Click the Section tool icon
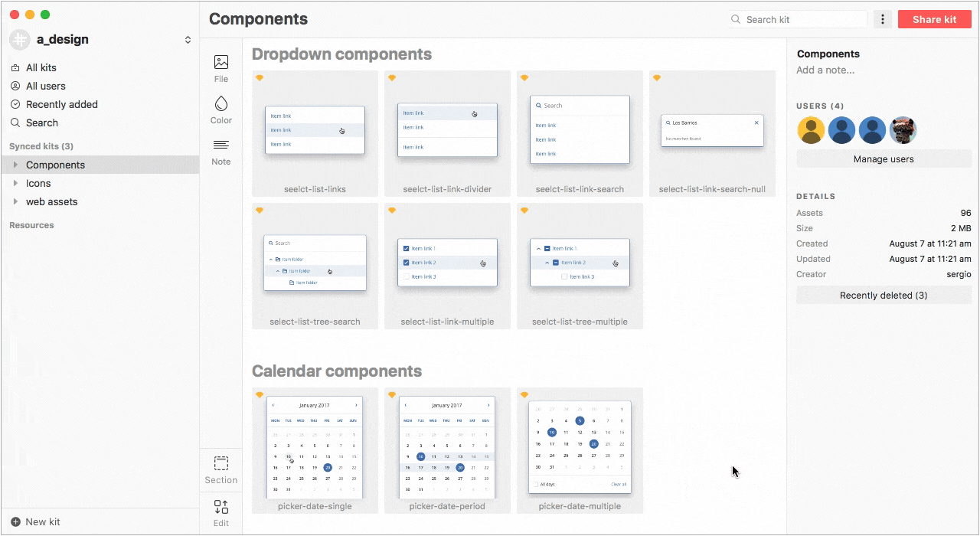The height and width of the screenshot is (536, 980). point(221,464)
